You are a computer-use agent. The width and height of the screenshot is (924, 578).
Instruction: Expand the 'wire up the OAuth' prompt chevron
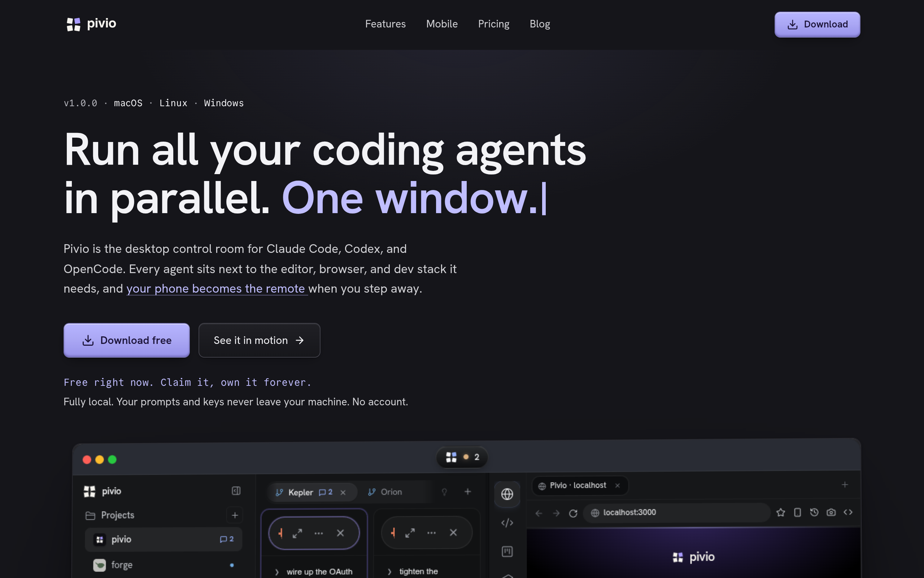(x=277, y=572)
